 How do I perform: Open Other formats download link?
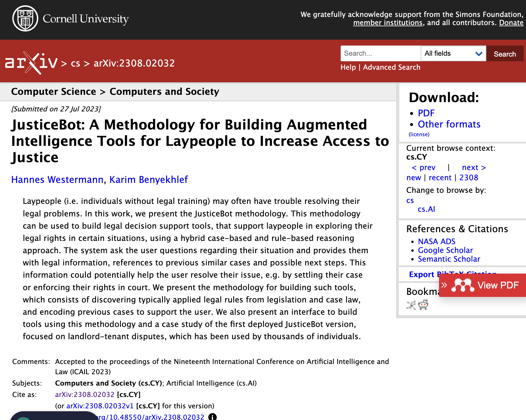click(x=449, y=124)
